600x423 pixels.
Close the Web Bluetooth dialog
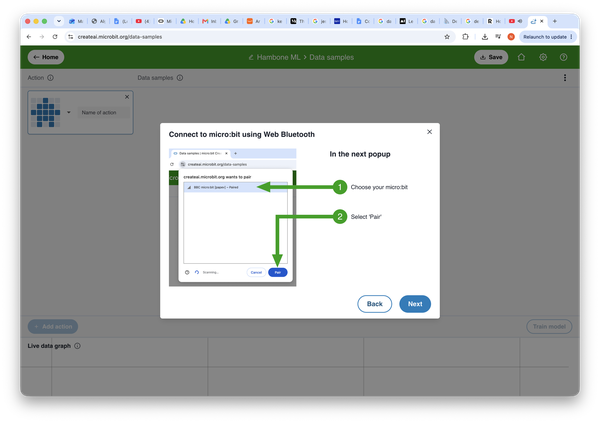click(x=429, y=132)
